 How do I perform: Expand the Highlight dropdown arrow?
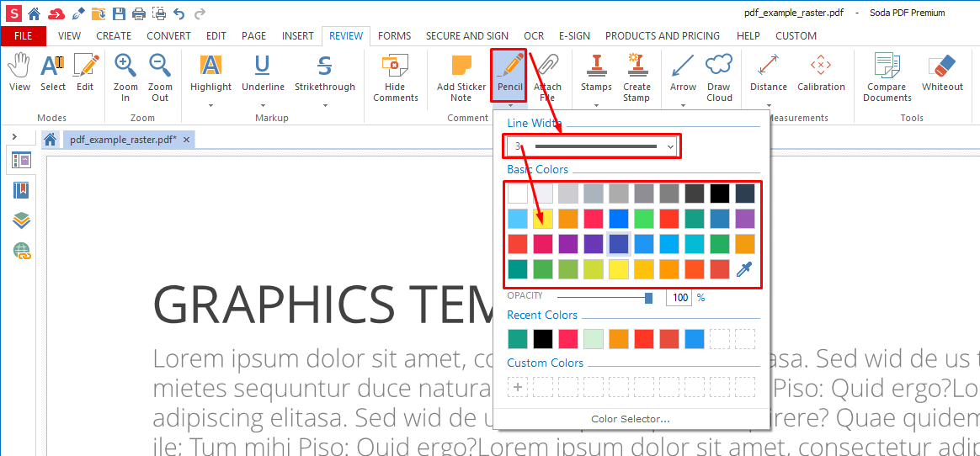point(210,106)
